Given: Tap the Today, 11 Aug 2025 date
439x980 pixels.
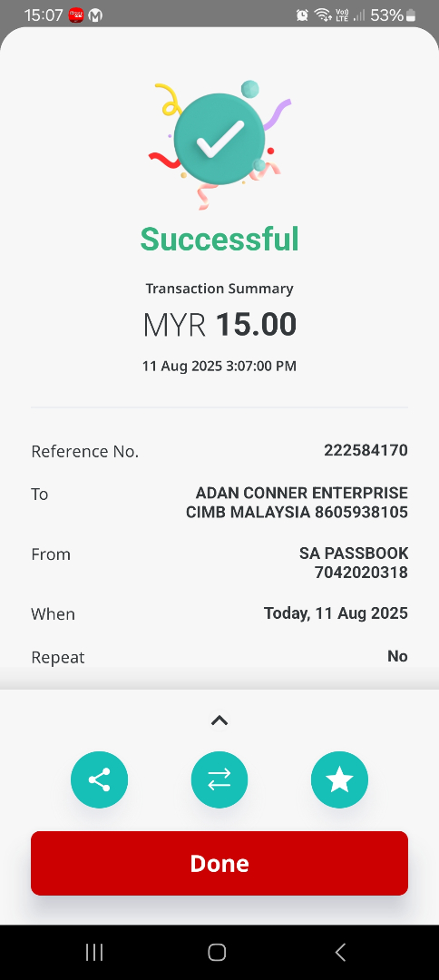Looking at the screenshot, I should 336,613.
